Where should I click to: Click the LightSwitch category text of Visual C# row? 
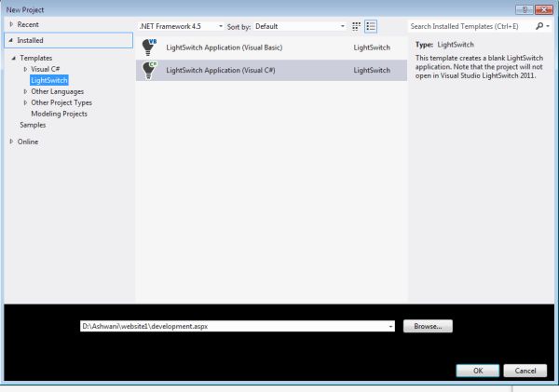click(x=372, y=70)
